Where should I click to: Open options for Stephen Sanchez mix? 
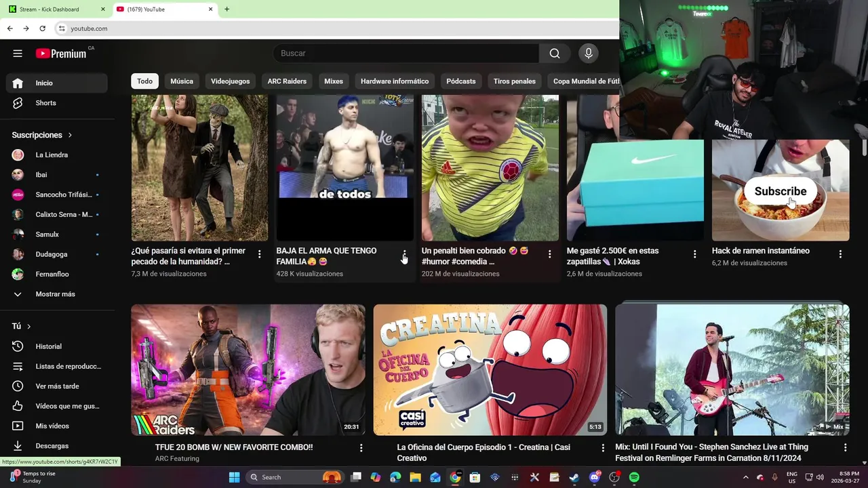click(x=845, y=448)
